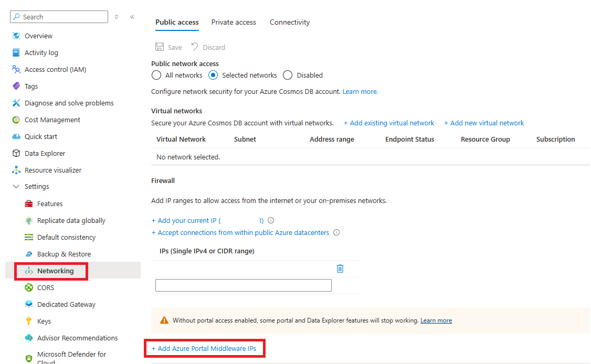Open the Connectivity tab
This screenshot has width=591, height=364.
(x=289, y=22)
